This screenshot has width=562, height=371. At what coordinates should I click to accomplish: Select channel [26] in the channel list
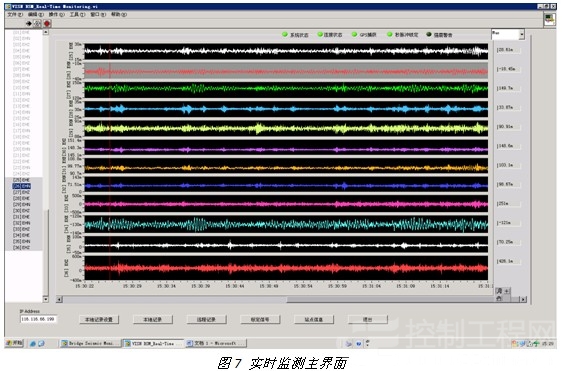[x=22, y=186]
